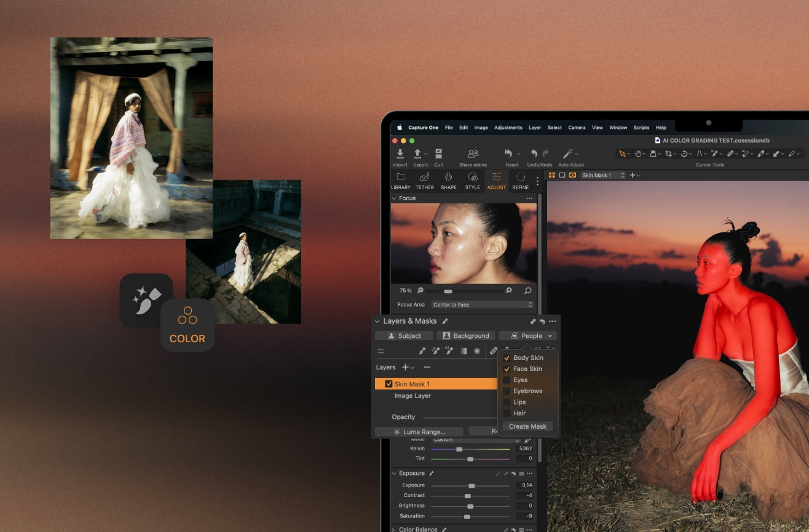Screen dimensions: 809x532
Task: Collapse the Exposure panel
Action: click(394, 474)
